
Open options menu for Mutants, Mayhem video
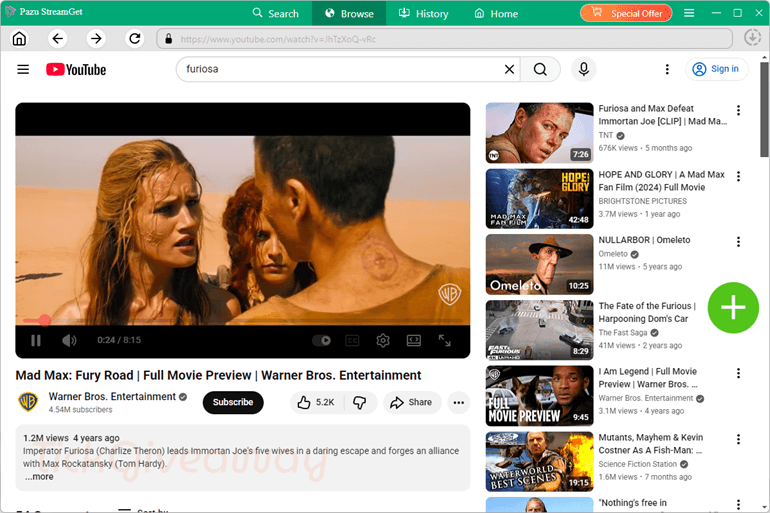pos(738,439)
